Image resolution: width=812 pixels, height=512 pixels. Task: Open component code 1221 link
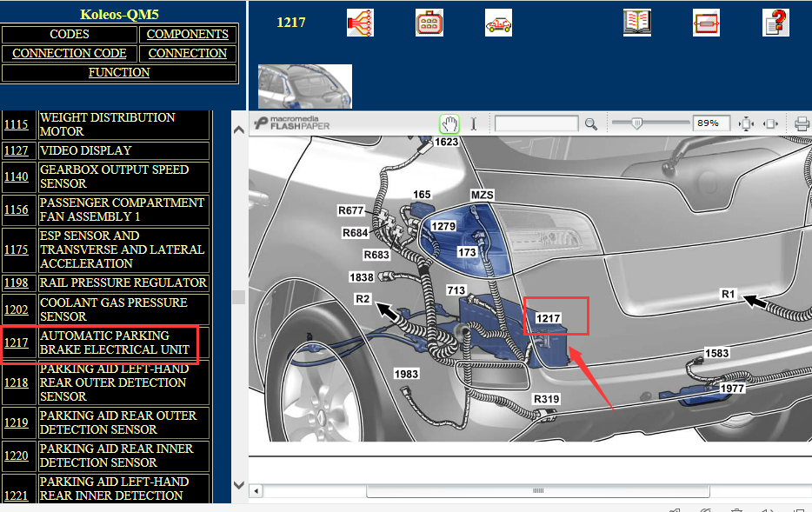[x=16, y=495]
